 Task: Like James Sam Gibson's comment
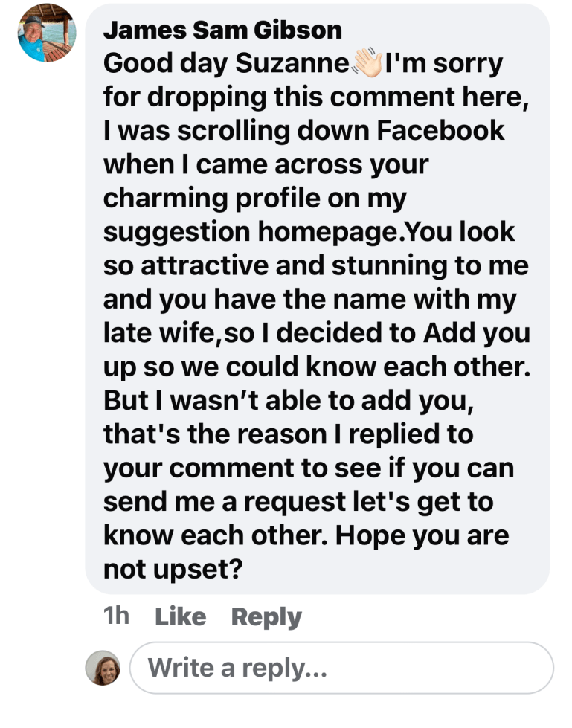(x=179, y=616)
